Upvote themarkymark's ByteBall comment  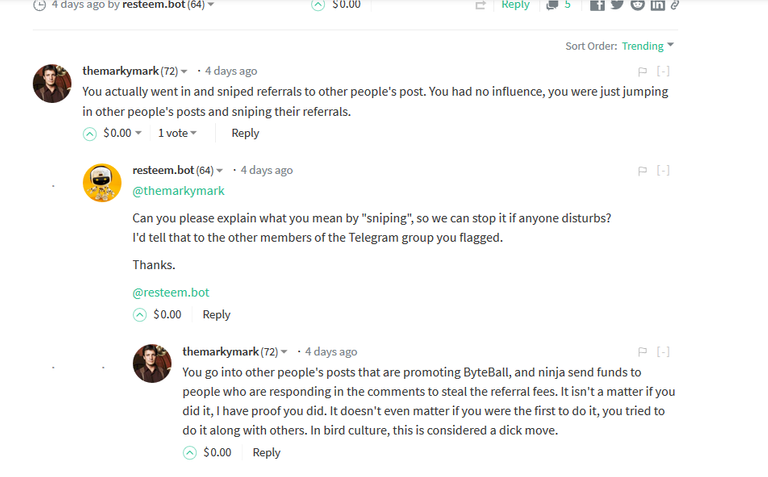(190, 453)
